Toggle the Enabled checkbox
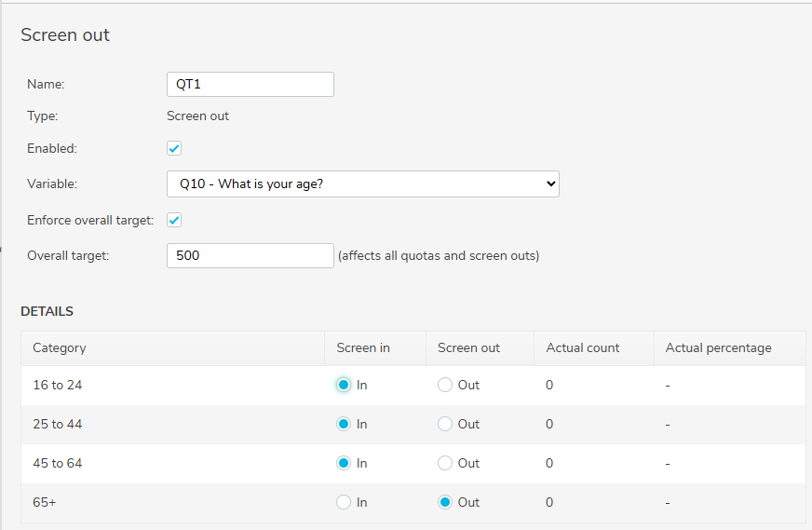 (x=174, y=149)
